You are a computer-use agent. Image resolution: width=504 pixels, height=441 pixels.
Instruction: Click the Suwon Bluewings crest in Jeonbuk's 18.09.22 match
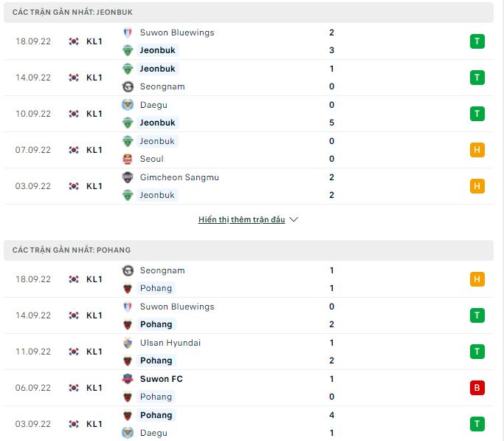pyautogui.click(x=128, y=33)
